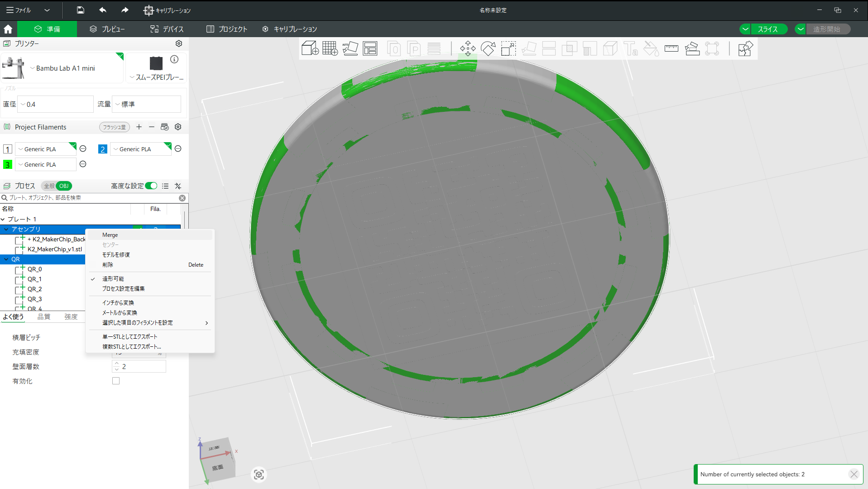
Task: Click the Add model cube icon
Action: (x=310, y=48)
